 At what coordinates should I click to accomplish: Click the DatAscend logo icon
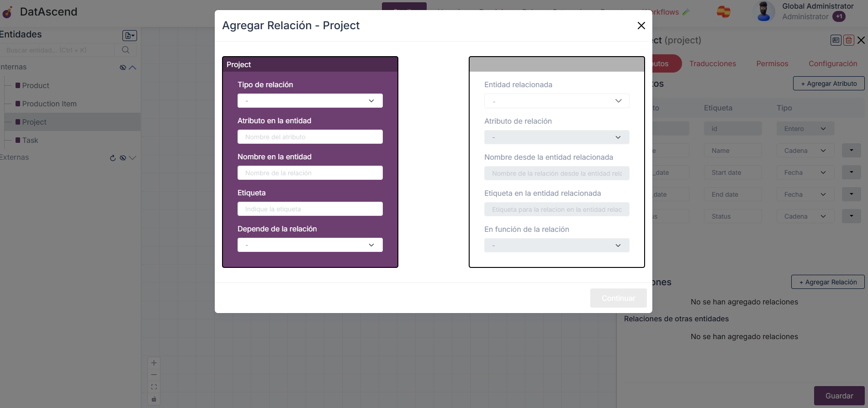click(7, 12)
